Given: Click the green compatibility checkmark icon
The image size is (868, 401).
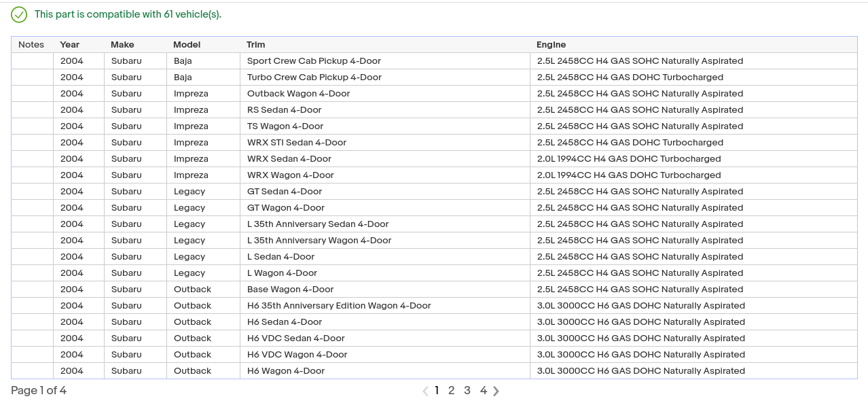Looking at the screenshot, I should coord(19,14).
